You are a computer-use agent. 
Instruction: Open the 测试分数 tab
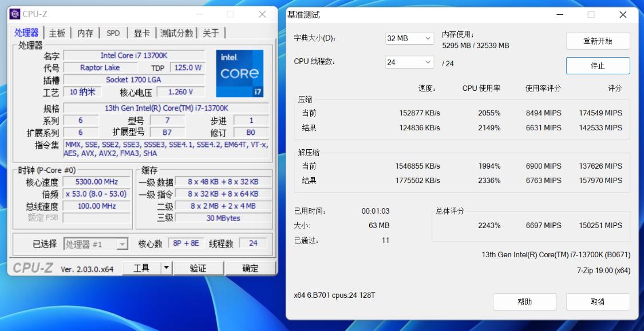click(x=177, y=33)
